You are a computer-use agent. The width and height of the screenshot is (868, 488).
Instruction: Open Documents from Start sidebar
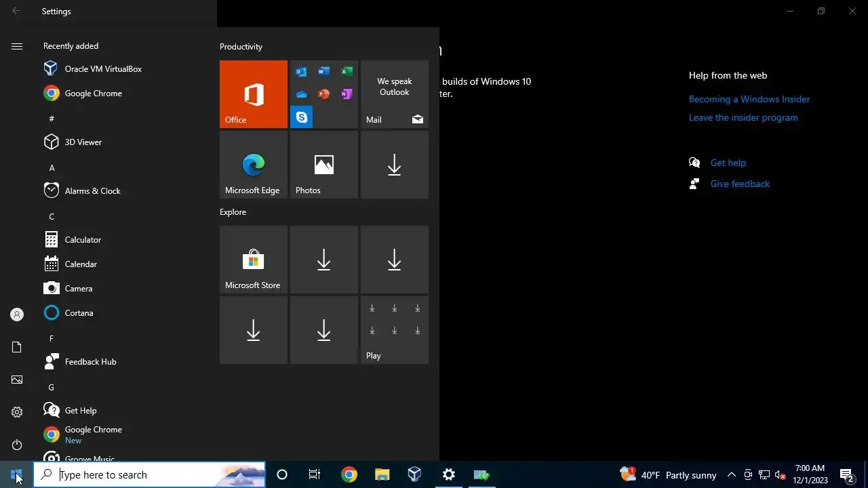(17, 347)
